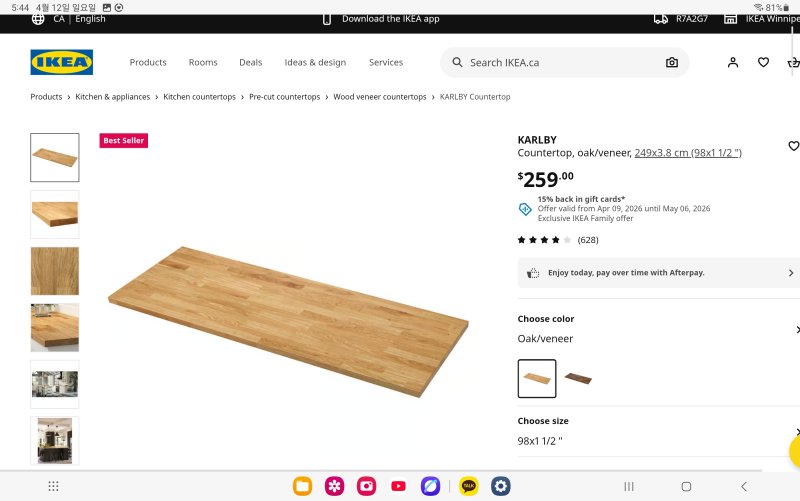
Task: Type in Search IKEA.ca field
Action: point(560,62)
